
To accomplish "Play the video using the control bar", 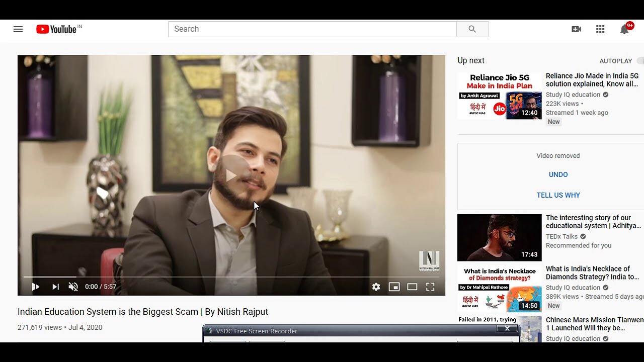I will (35, 287).
